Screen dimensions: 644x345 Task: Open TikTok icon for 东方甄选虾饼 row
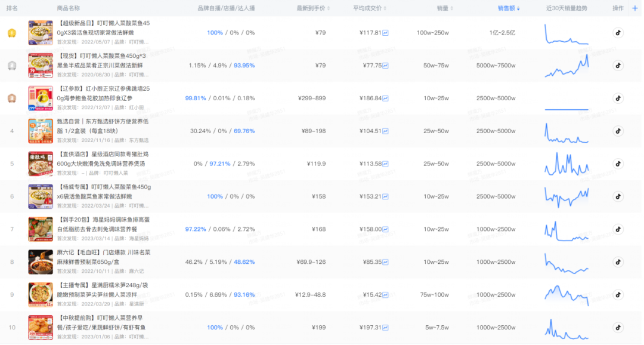tap(620, 131)
